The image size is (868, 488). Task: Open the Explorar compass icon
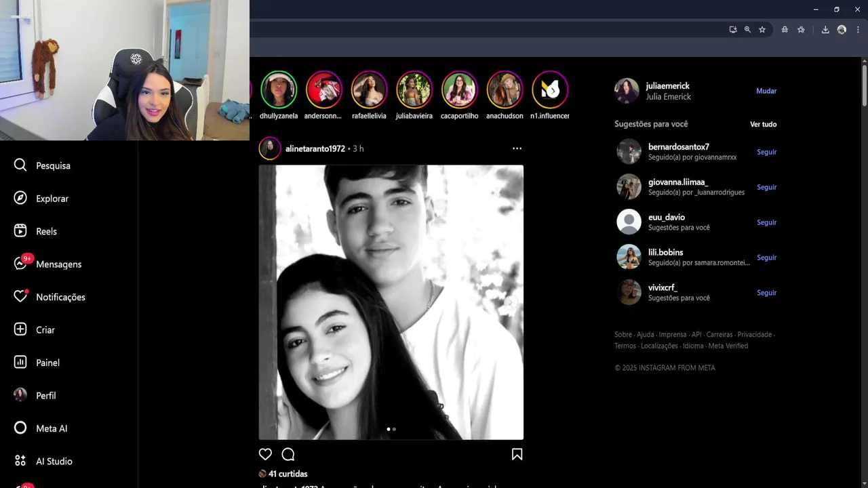[x=20, y=198]
